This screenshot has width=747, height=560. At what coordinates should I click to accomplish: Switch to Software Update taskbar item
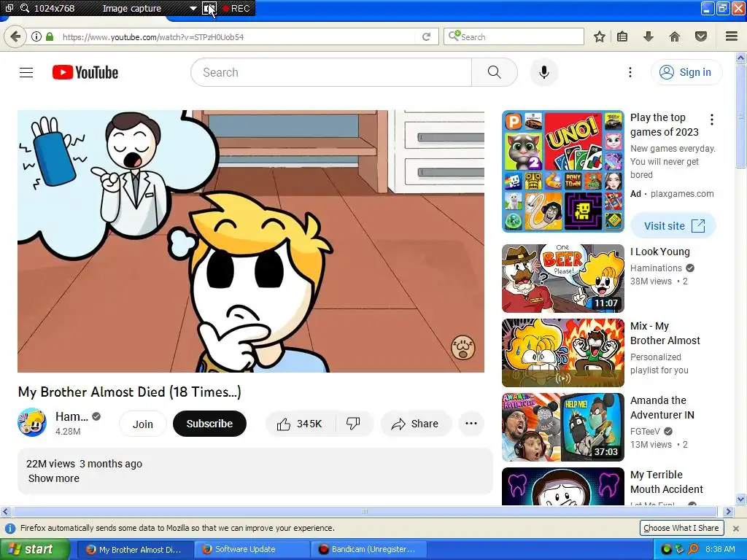click(252, 550)
